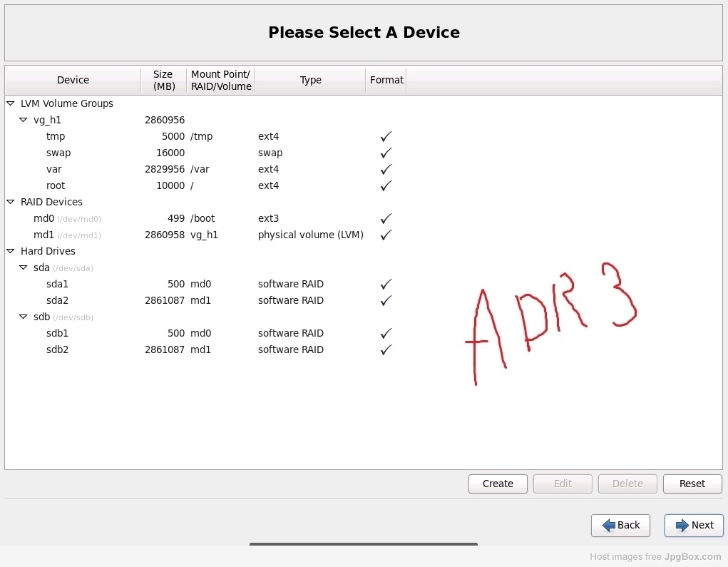Screen dimensions: 728x567
Task: Select the swap logical volume row
Action: pyautogui.click(x=58, y=153)
